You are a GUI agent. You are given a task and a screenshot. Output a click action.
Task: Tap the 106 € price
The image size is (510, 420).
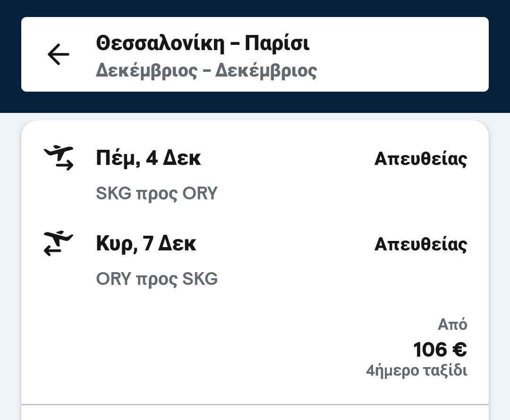(440, 350)
